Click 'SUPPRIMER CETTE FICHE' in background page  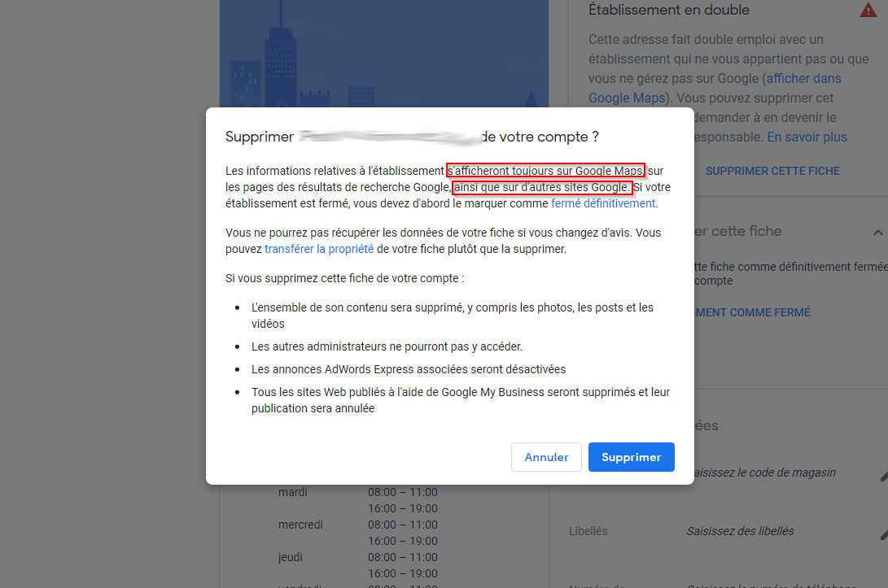772,171
